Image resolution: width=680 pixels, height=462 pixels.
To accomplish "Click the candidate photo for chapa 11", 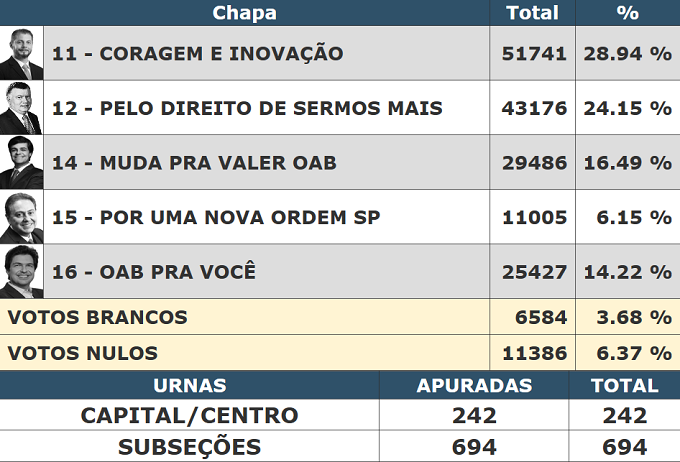I will (x=21, y=53).
